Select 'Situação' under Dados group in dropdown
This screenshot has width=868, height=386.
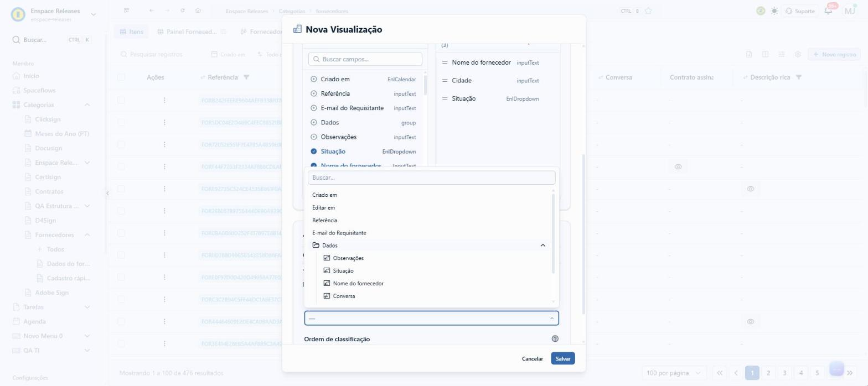point(343,271)
